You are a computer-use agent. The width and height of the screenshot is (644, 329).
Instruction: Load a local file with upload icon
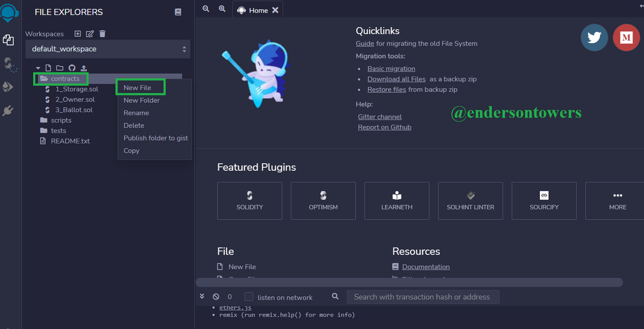(x=84, y=68)
